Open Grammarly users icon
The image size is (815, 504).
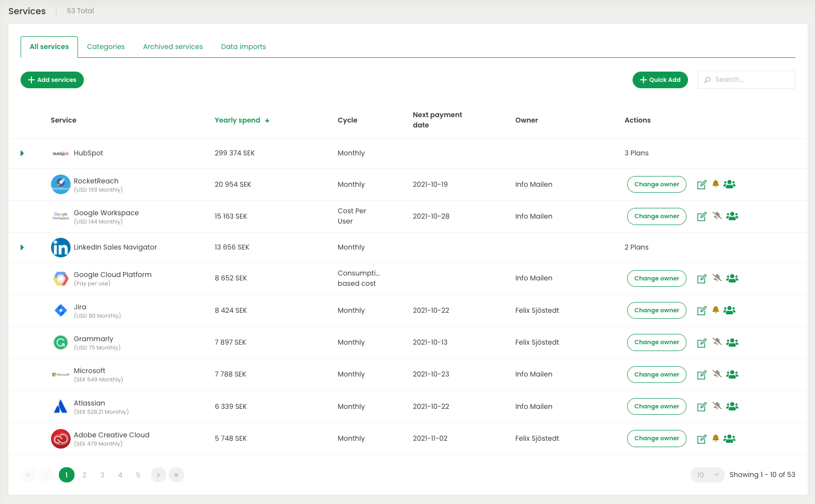(732, 342)
